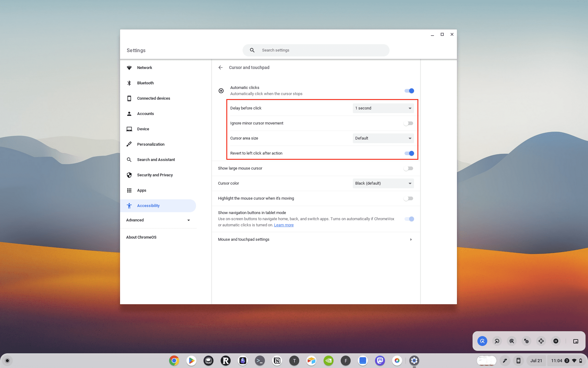Open the Bluetooth settings section
588x368 pixels.
point(145,83)
